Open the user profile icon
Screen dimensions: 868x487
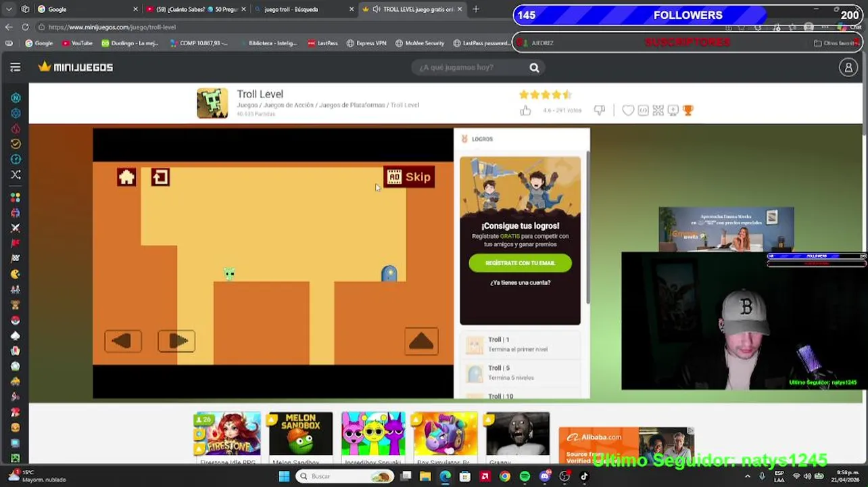point(848,67)
